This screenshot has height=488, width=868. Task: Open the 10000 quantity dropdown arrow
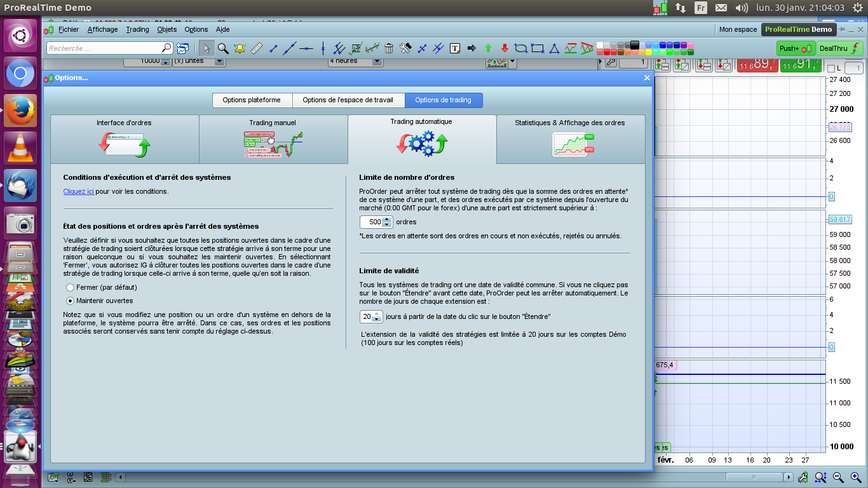(166, 62)
